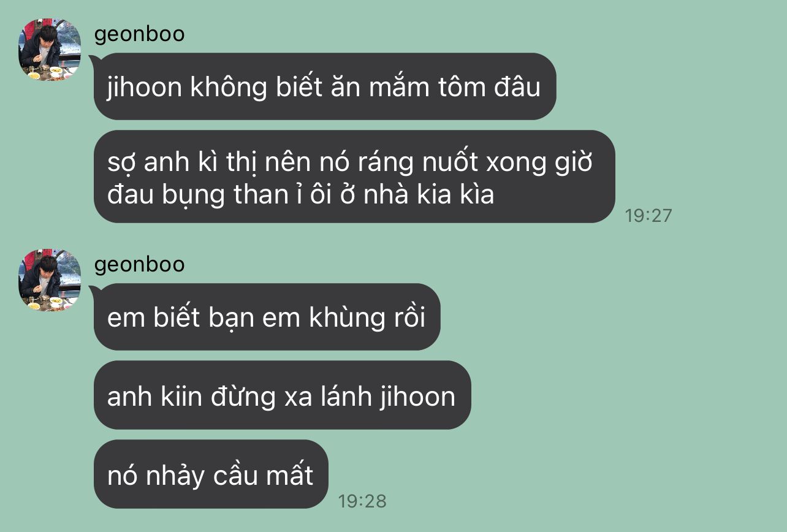
Task: Select message 'nó nhảy cầu mất'
Action: coord(211,474)
